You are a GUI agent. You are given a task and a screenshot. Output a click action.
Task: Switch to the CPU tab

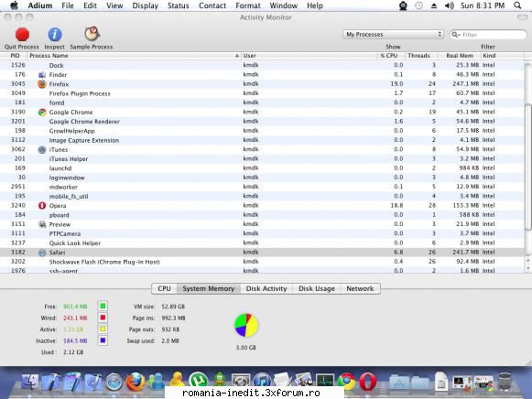point(164,288)
